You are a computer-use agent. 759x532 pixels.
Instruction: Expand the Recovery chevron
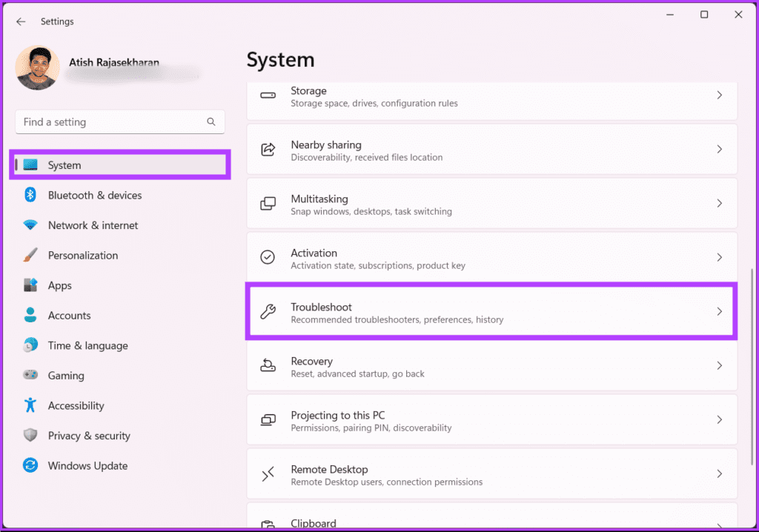pyautogui.click(x=719, y=366)
